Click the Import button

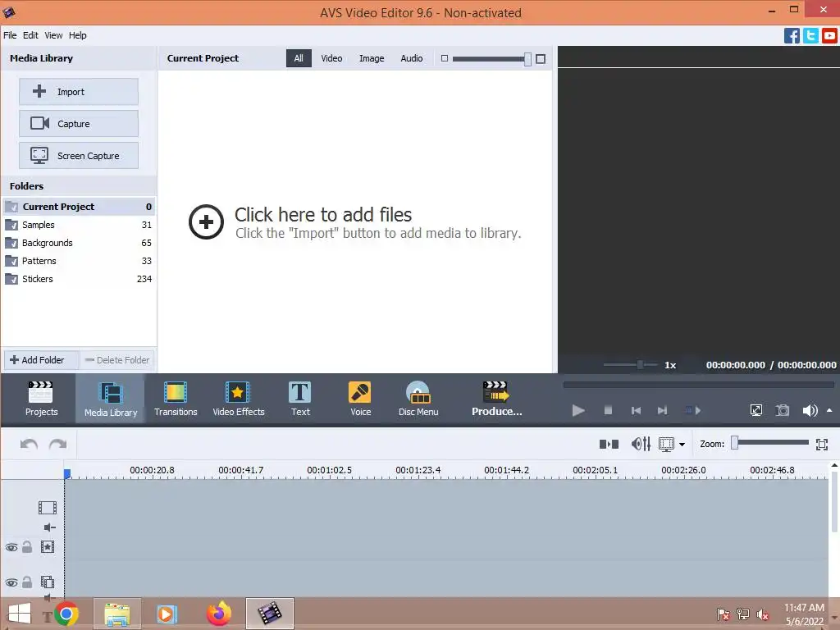click(79, 92)
